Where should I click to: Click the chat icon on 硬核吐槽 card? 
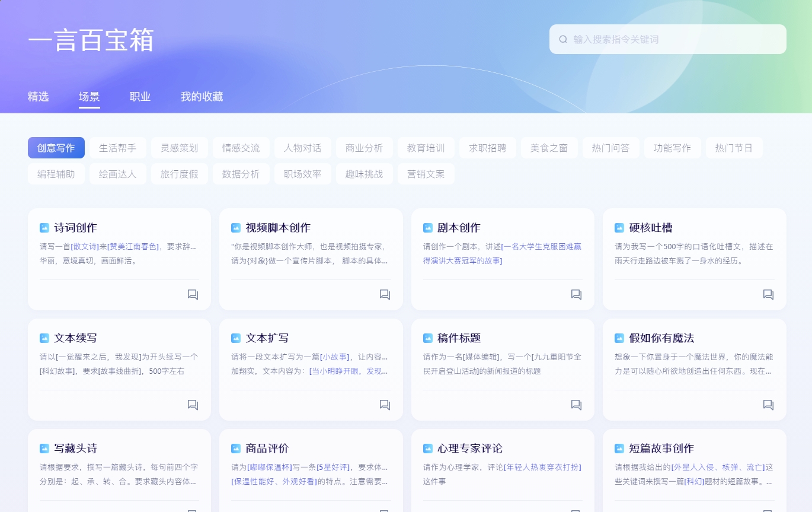768,294
